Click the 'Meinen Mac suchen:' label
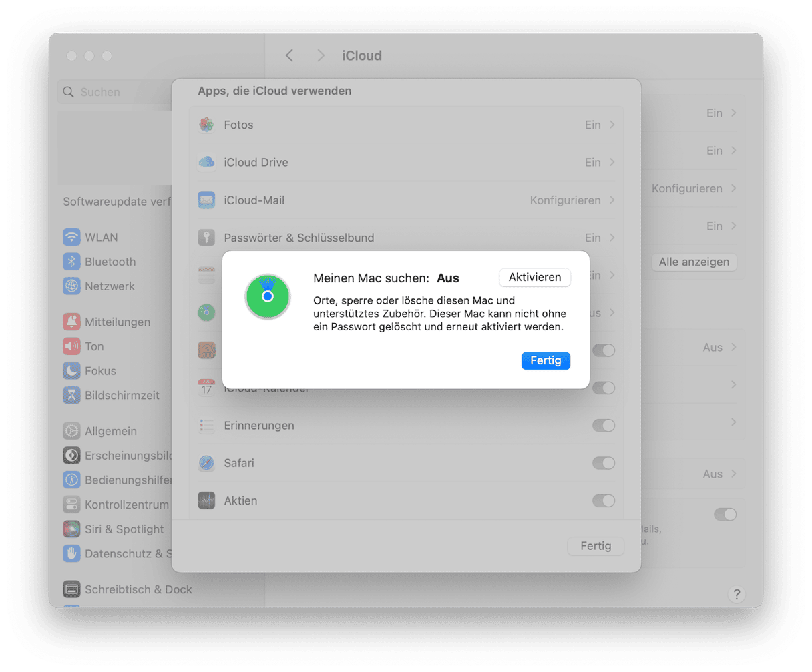 371,278
